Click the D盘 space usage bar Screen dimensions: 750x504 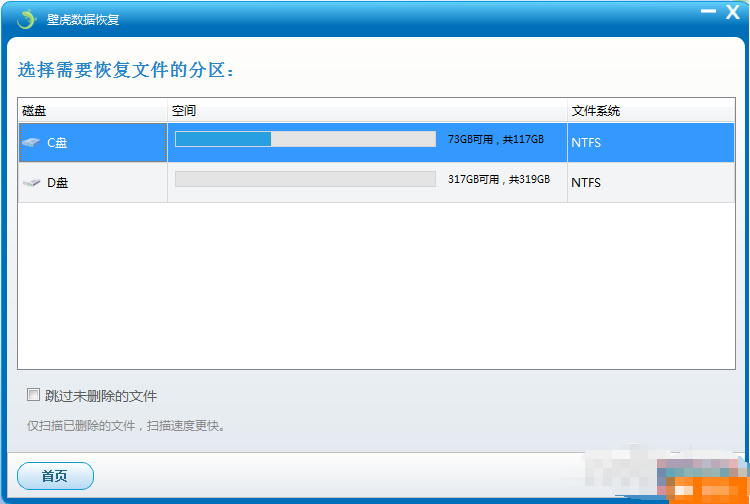(x=305, y=179)
